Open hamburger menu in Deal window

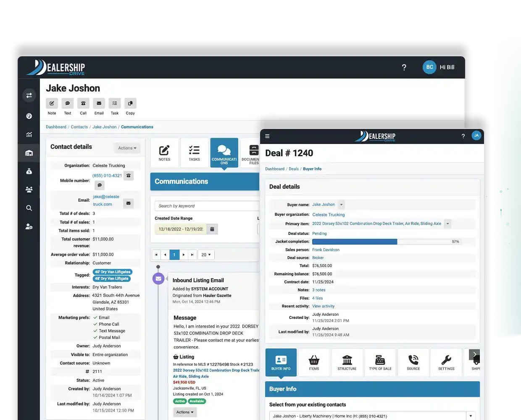(267, 136)
